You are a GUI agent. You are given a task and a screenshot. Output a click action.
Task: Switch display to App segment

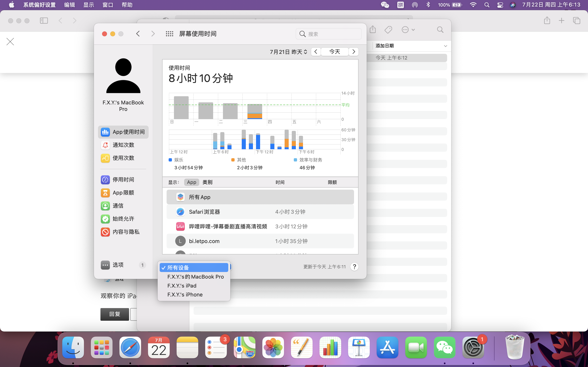pos(192,182)
